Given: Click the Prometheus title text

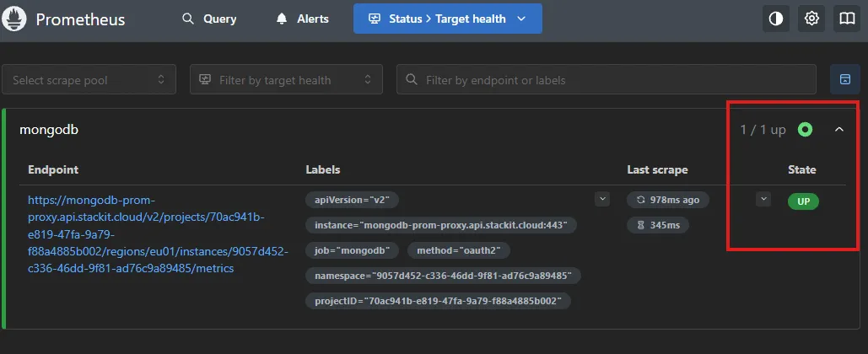Looking at the screenshot, I should pyautogui.click(x=81, y=20).
